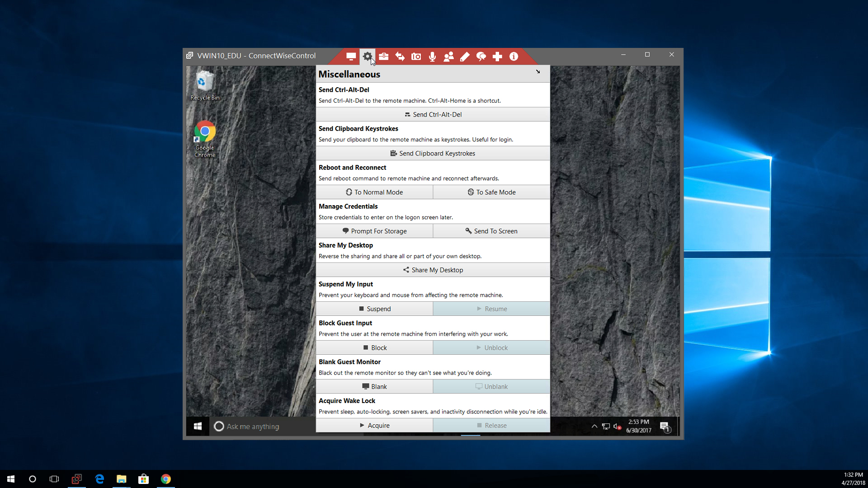The width and height of the screenshot is (868, 488).
Task: Open the chat messages bubble icon
Action: coord(481,56)
